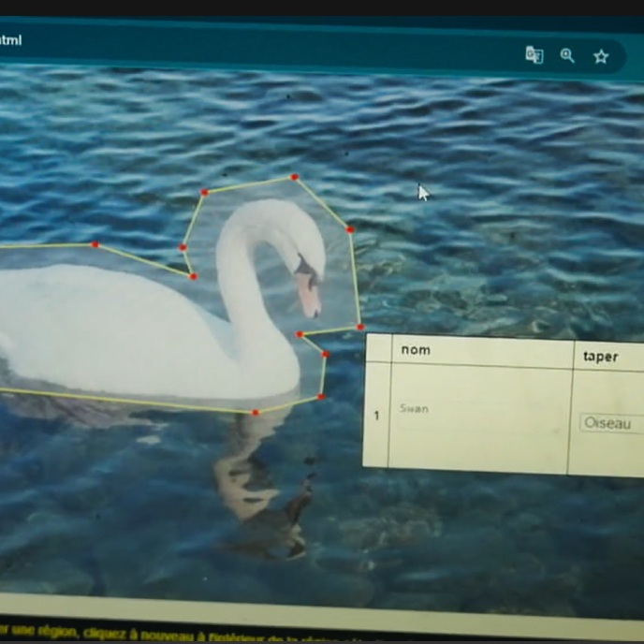Viewport: 644px width, 644px height.
Task: Open the zoom magnifier icon in address bar
Action: point(567,55)
